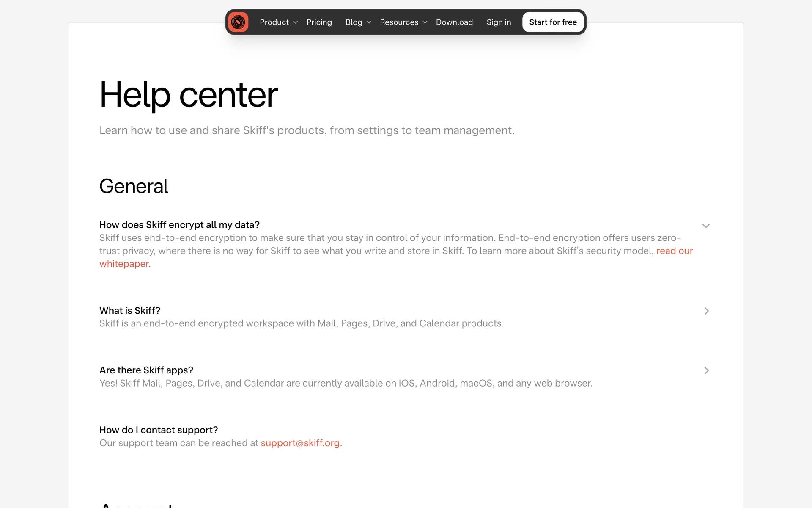Go to the Pricing page
The image size is (812, 508).
[319, 22]
